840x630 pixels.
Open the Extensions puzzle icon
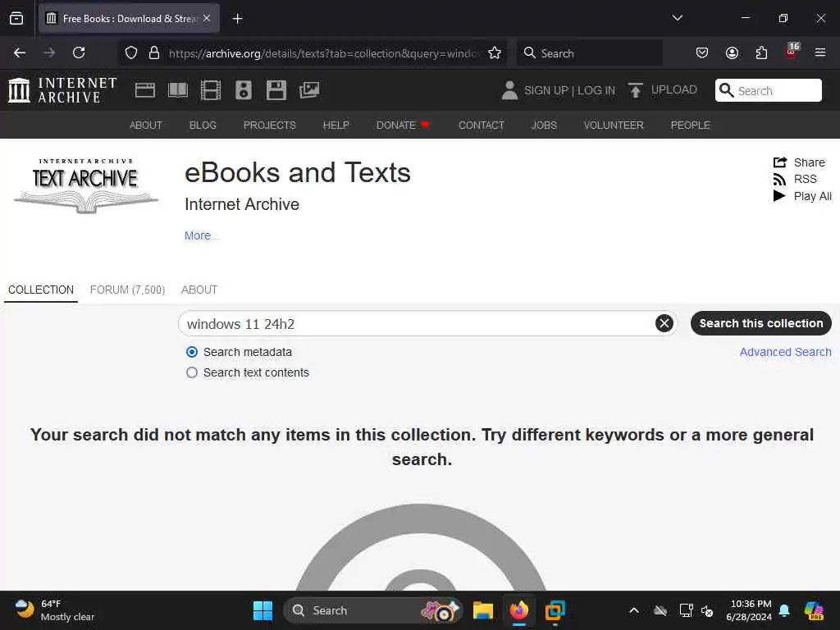tap(761, 52)
